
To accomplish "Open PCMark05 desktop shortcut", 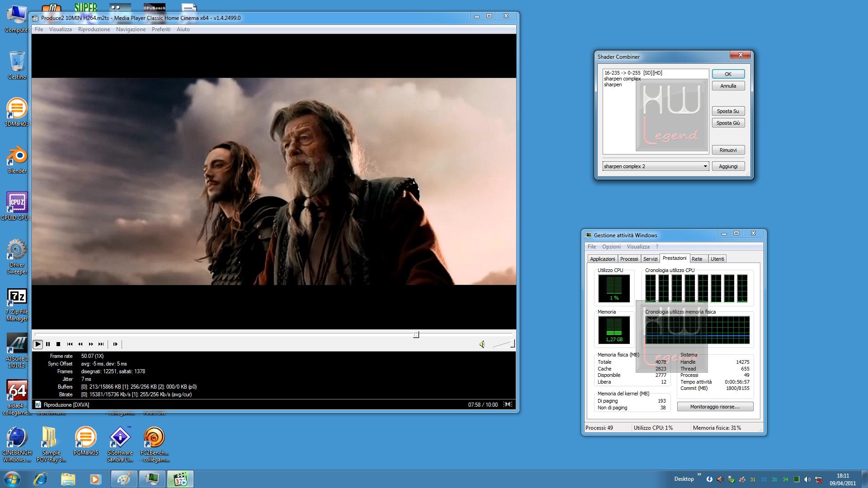I will 85,441.
